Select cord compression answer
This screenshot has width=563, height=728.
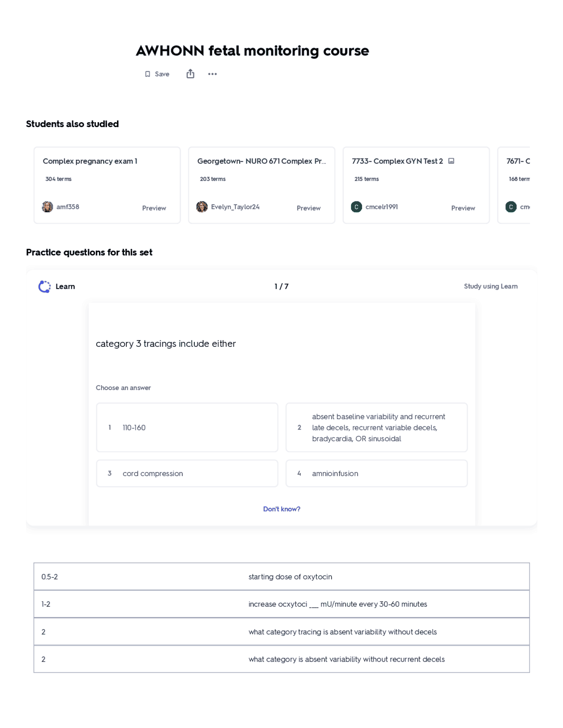(187, 473)
